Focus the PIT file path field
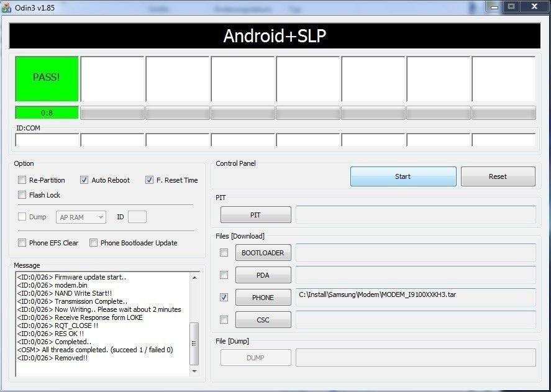The height and width of the screenshot is (392, 551). point(416,215)
